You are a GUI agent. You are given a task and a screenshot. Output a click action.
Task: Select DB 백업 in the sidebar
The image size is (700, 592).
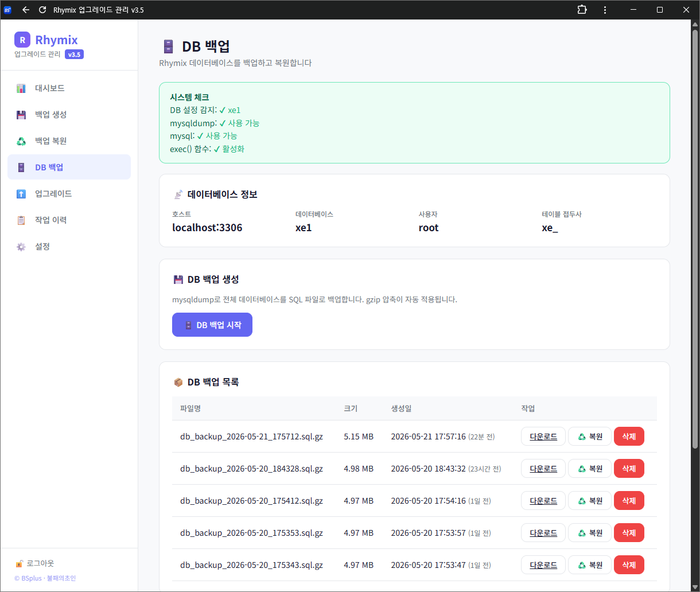pos(69,167)
